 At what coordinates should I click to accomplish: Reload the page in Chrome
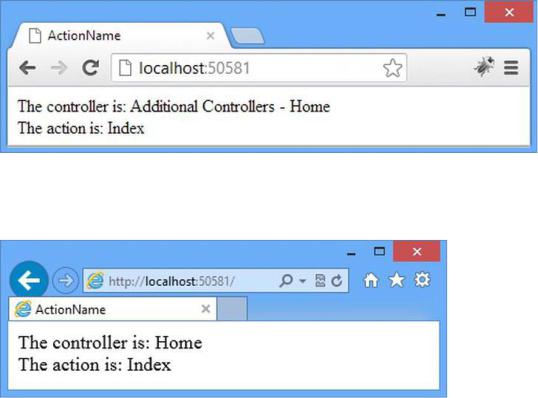click(x=91, y=68)
